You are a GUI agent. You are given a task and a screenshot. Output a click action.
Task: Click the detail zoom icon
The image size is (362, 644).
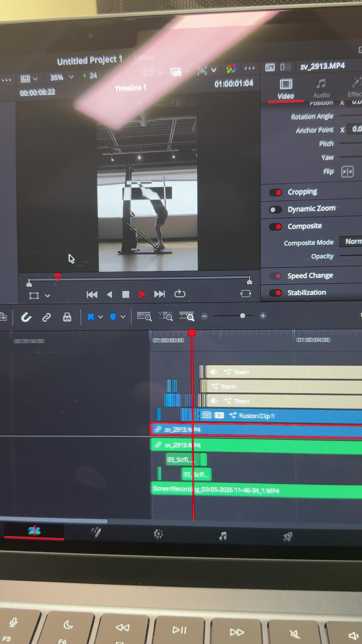point(165,316)
